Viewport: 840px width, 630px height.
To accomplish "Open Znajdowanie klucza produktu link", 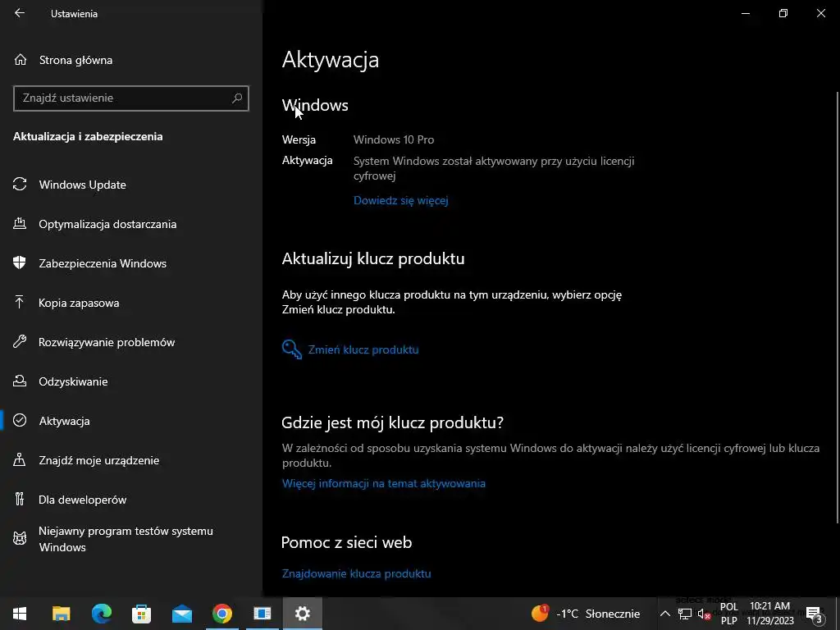I will [x=356, y=573].
